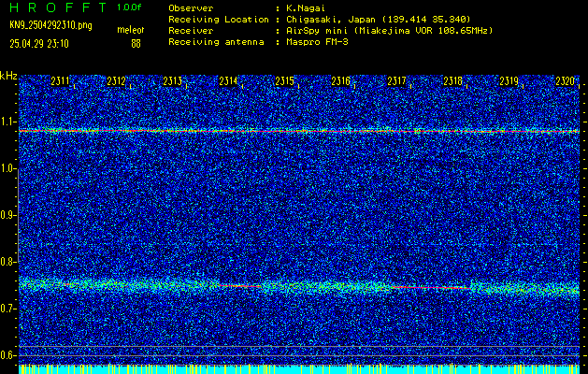Click the 1.1 kHz axis label

point(7,122)
